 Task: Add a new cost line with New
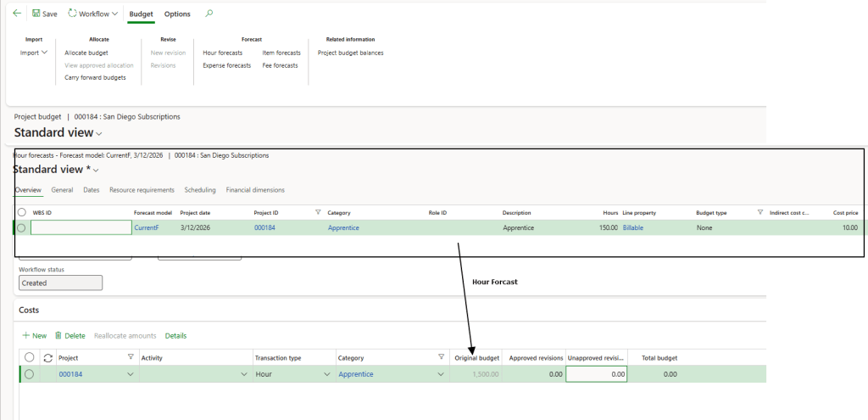point(35,336)
